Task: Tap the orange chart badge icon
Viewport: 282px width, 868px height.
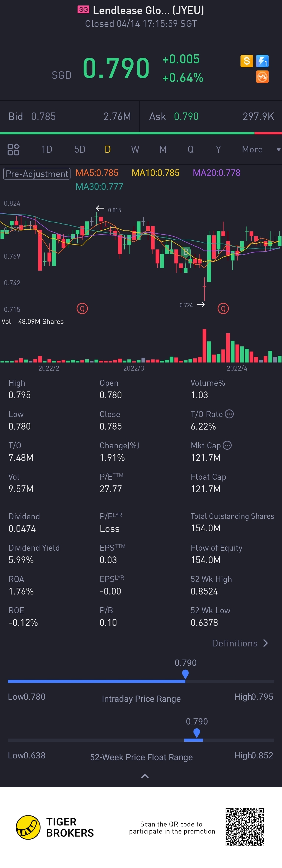Action: click(262, 77)
